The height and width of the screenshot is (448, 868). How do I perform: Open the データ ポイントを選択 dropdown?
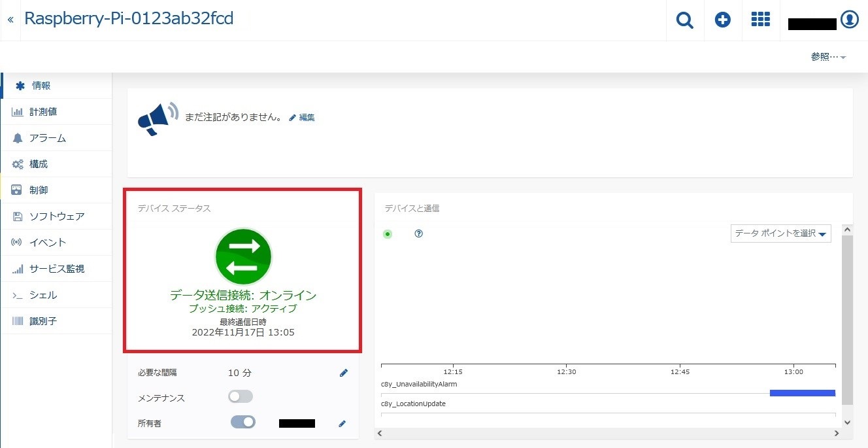point(780,233)
